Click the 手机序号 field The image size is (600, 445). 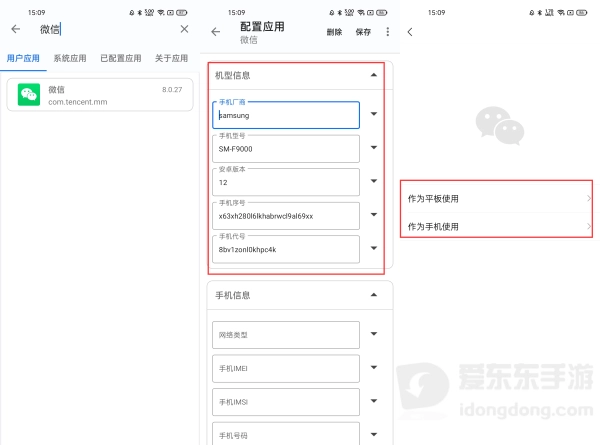[x=286, y=216]
